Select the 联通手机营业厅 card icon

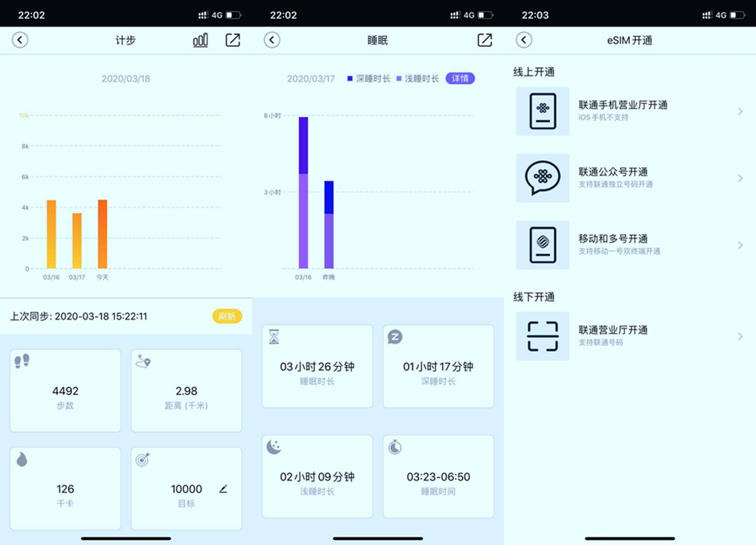click(x=542, y=111)
